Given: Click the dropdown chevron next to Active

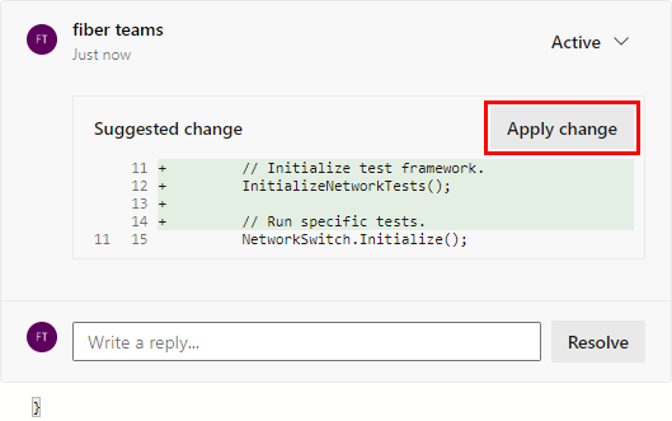Looking at the screenshot, I should tap(621, 42).
